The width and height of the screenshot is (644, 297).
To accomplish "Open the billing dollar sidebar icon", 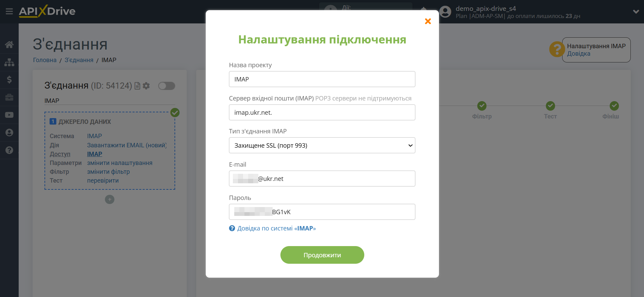I will [x=9, y=80].
